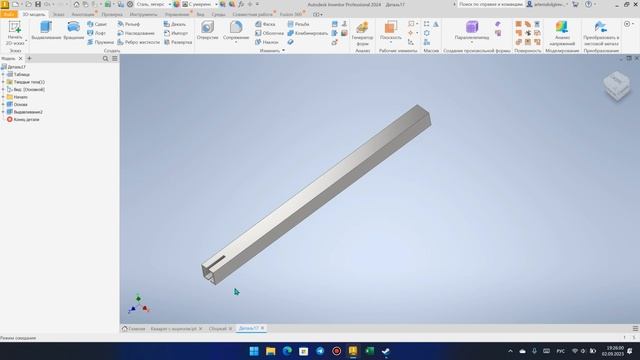Viewport: 640px width, 360px height.
Task: Switch to the Управление ribbon tab
Action: (177, 14)
